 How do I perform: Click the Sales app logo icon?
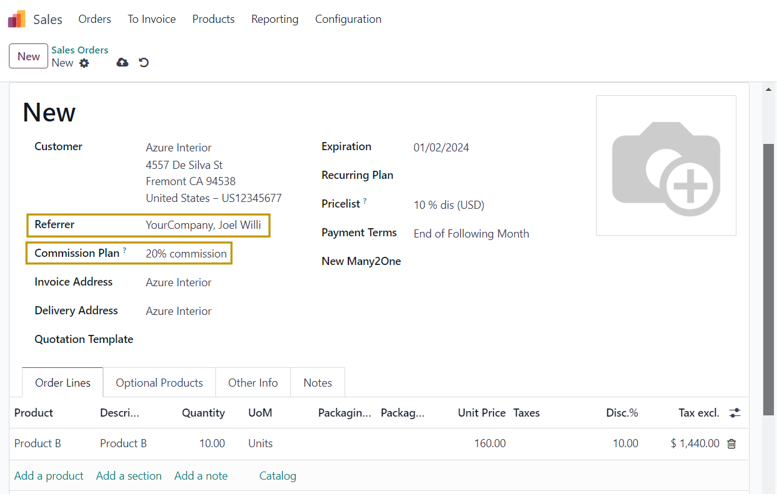point(17,19)
